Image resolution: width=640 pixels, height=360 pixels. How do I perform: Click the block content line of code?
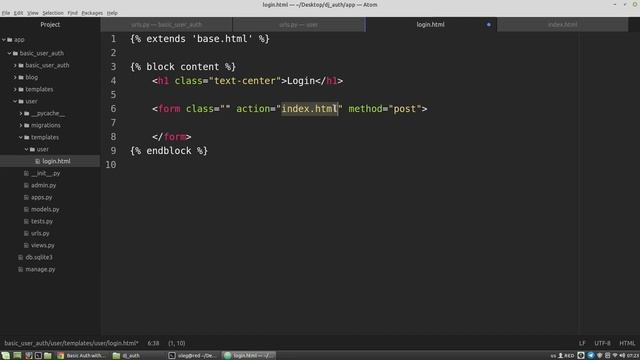[183, 67]
